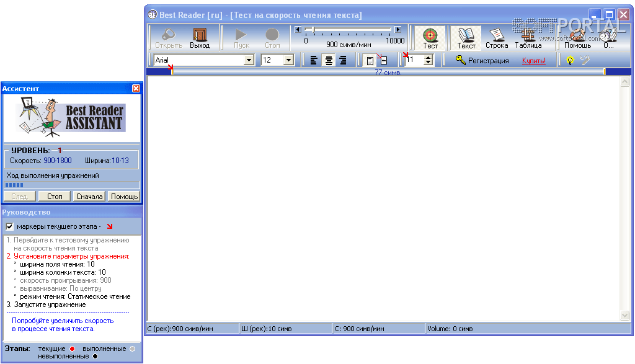This screenshot has width=635, height=364.
Task: Click the column width field showing 11
Action: [414, 60]
